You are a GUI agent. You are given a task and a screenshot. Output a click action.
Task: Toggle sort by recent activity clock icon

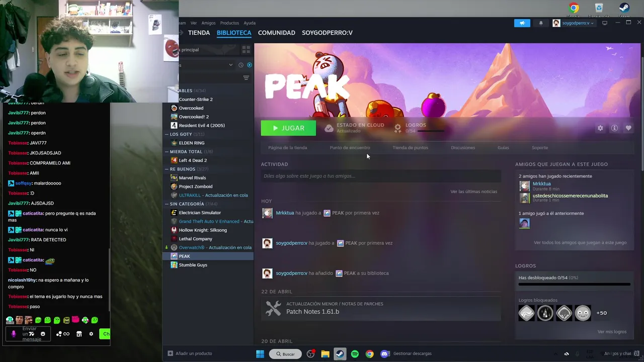(241, 65)
